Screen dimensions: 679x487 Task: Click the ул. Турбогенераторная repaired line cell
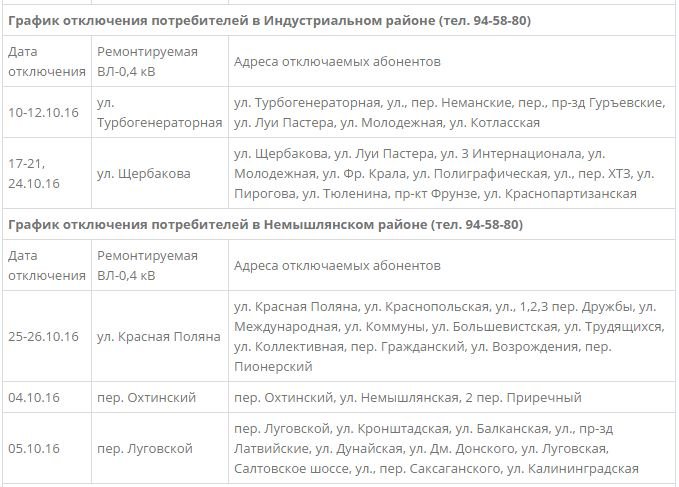[159, 113]
